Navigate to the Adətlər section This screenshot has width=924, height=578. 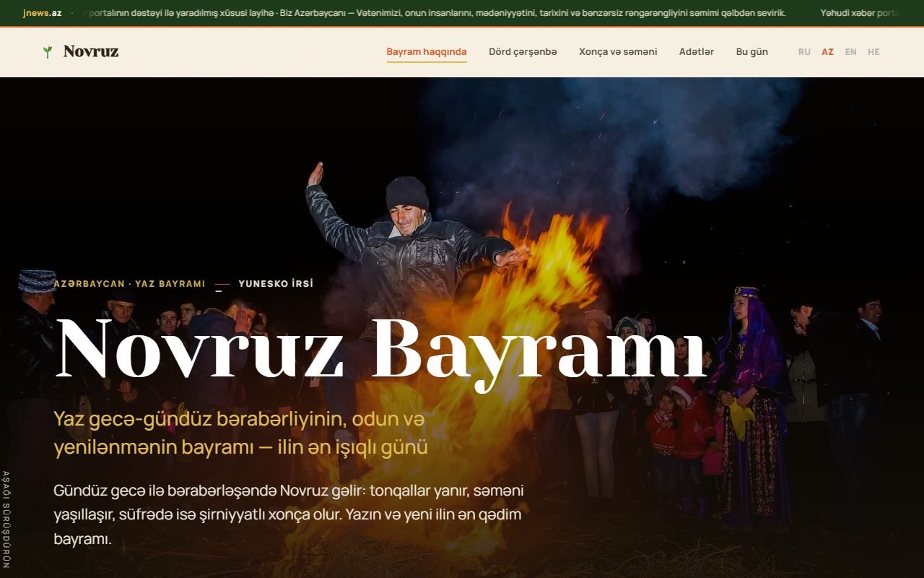(697, 52)
